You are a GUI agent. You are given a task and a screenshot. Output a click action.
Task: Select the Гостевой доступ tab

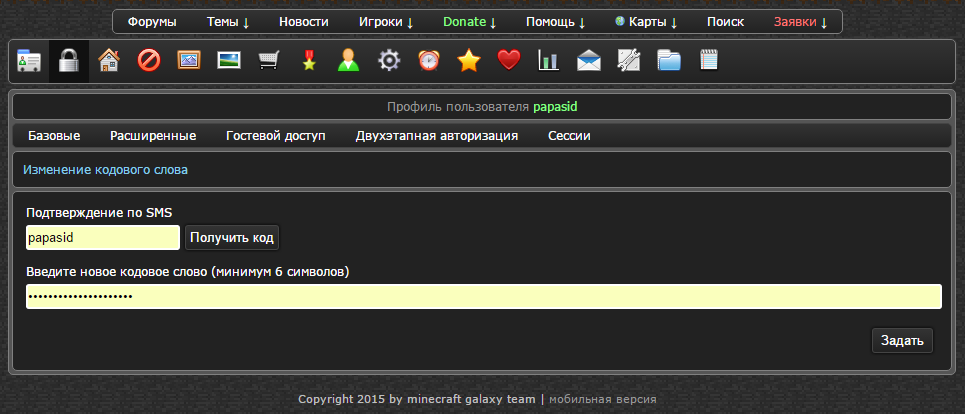[x=275, y=136]
